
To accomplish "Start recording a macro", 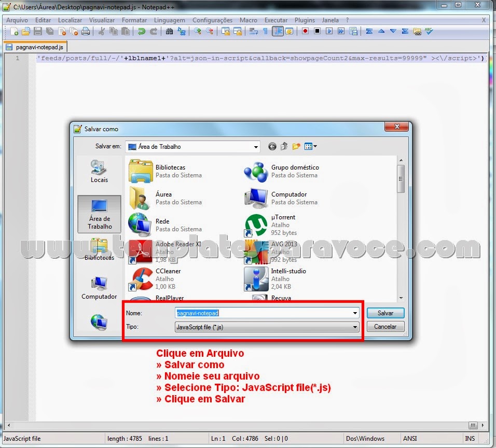I will (x=306, y=31).
